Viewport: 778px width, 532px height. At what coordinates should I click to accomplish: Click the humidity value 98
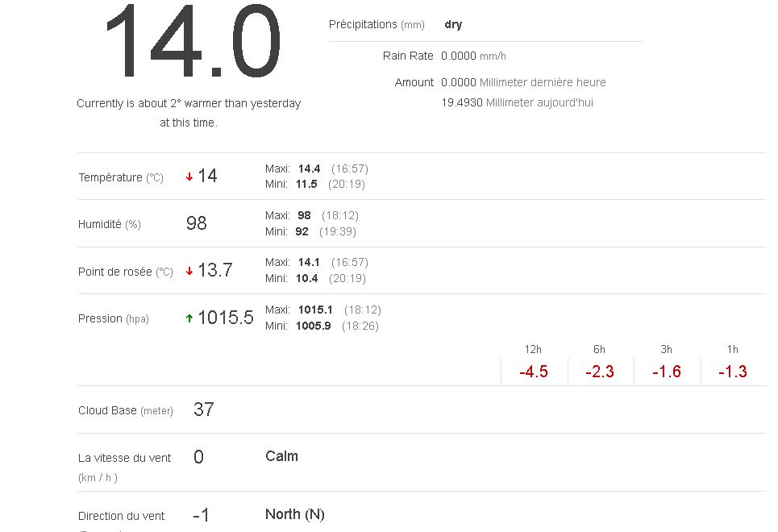(197, 224)
